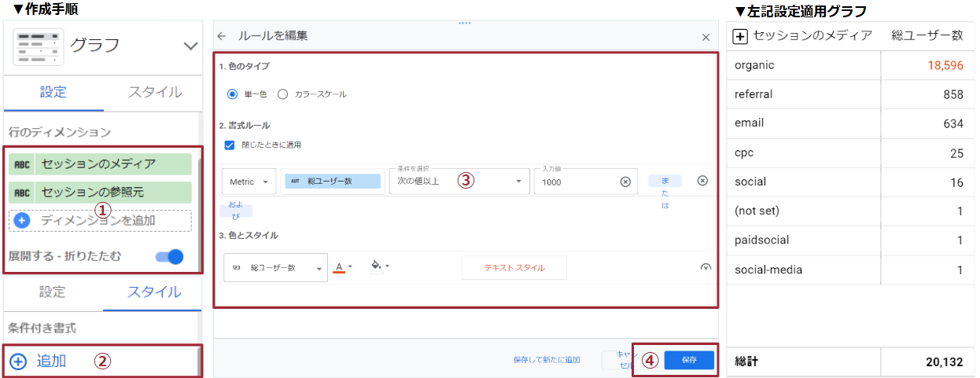The image size is (980, 378).
Task: Open the text color picker (A icon)
Action: (x=341, y=267)
